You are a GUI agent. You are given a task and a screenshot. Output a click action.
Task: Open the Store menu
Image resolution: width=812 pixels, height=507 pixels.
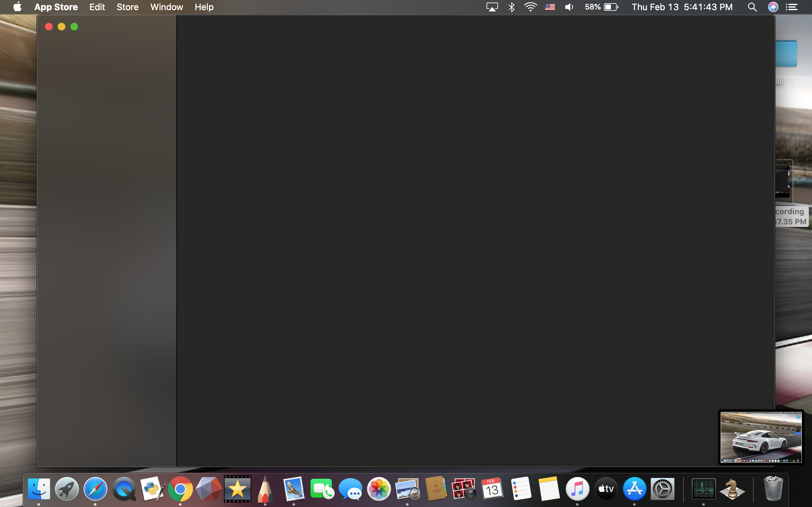(x=128, y=7)
